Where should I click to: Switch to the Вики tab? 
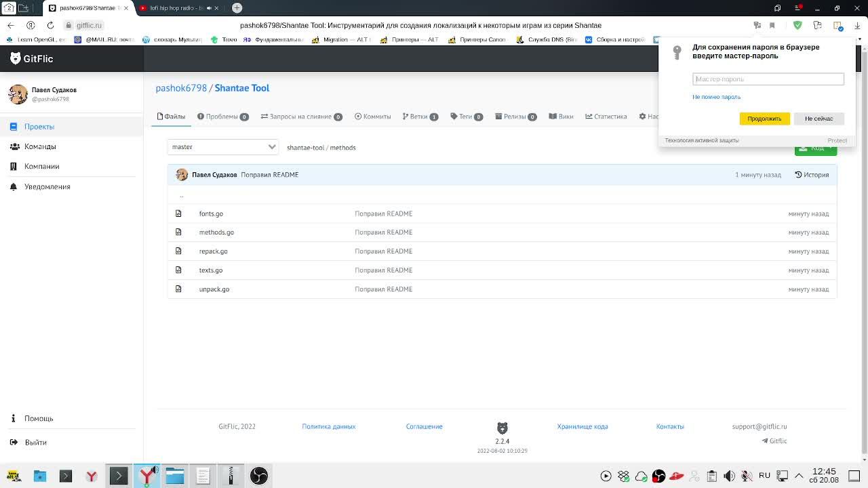[x=561, y=117]
